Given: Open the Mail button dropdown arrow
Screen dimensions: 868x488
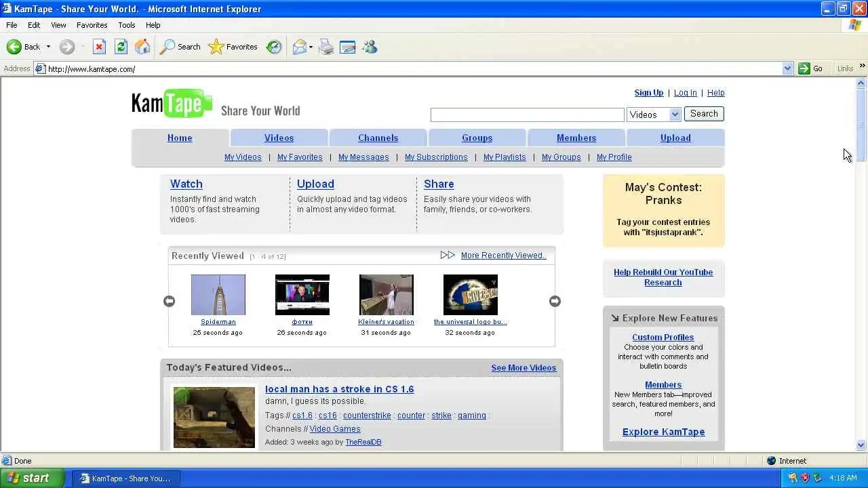Looking at the screenshot, I should click(x=311, y=47).
